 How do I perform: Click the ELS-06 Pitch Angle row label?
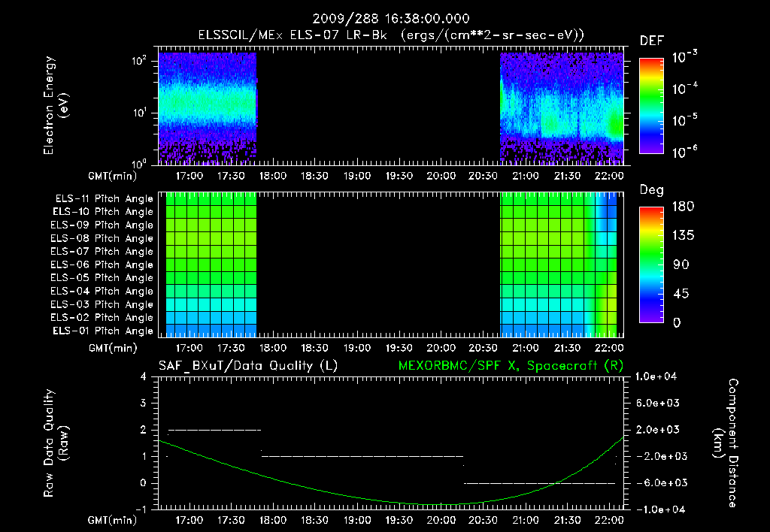(x=102, y=265)
